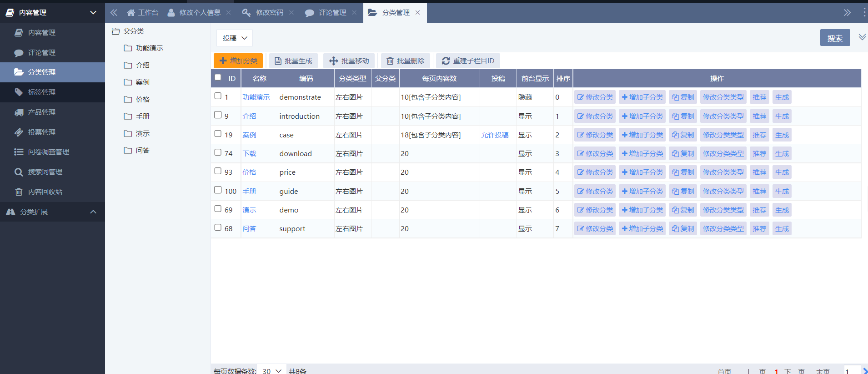Click the orange 增加分类 button
Image resolution: width=868 pixels, height=374 pixels.
238,61
